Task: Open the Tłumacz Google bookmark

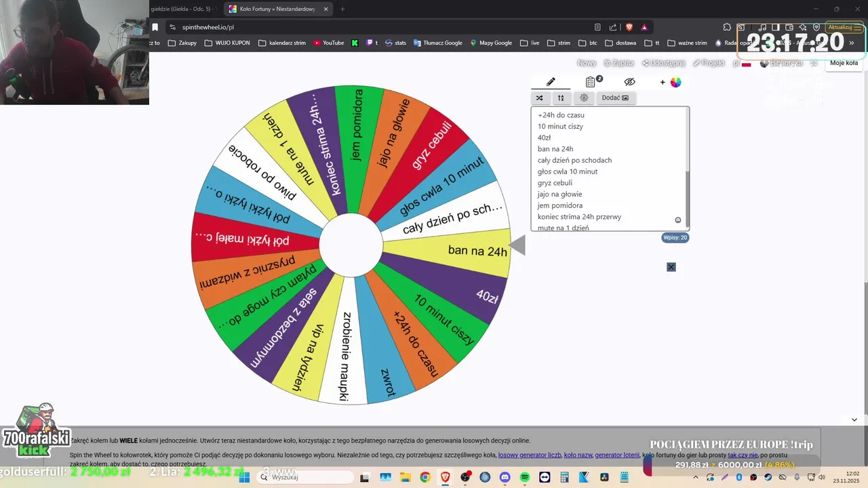Action: (x=437, y=43)
